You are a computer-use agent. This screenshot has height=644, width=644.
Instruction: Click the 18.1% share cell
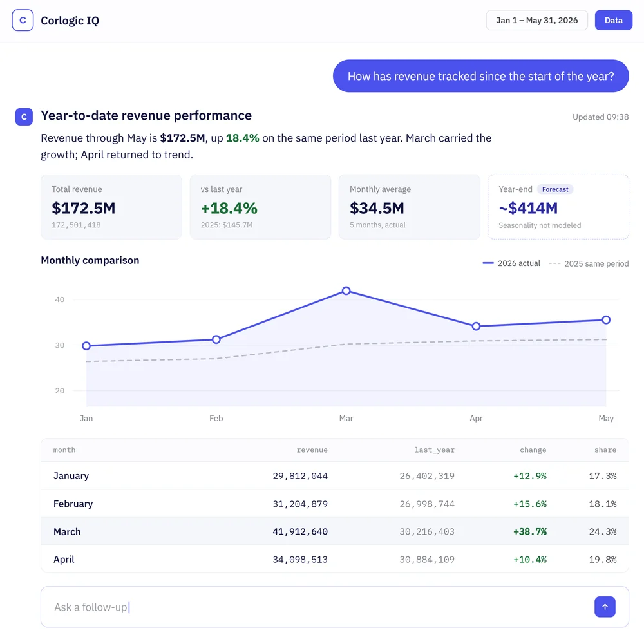603,504
